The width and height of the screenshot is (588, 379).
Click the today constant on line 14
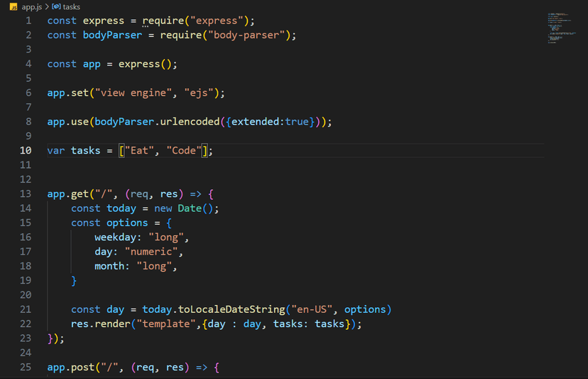121,208
